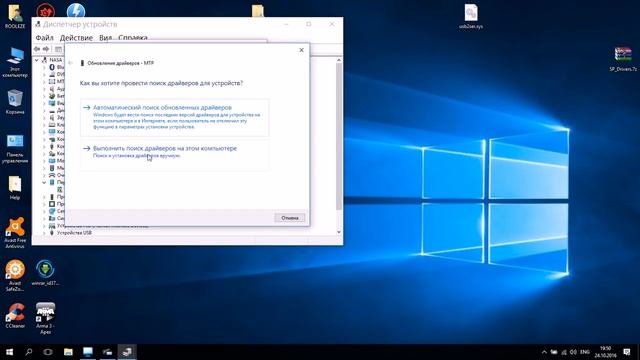Expand the Устройства USB category

tap(44, 233)
